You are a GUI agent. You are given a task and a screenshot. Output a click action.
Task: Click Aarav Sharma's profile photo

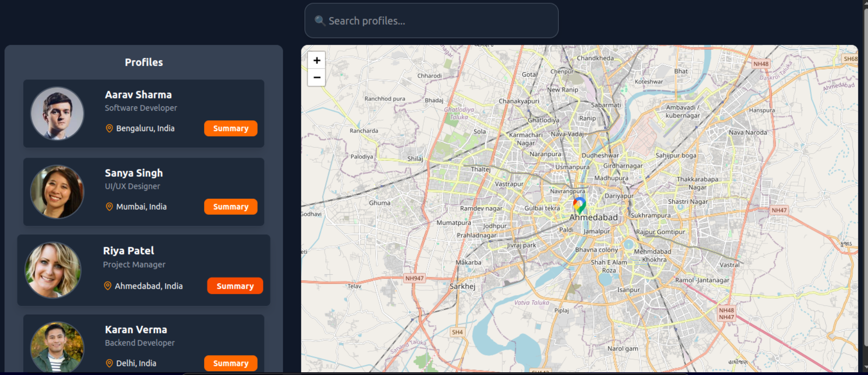tap(57, 113)
